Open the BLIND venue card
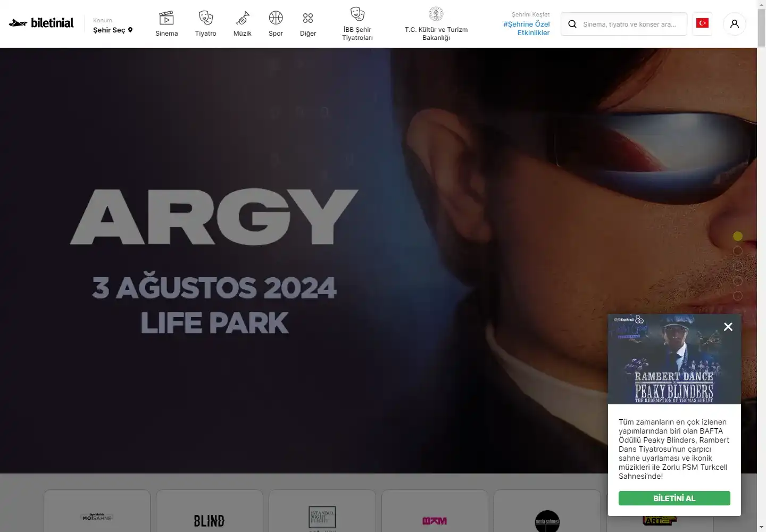Viewport: 766px width, 532px height. [x=210, y=511]
